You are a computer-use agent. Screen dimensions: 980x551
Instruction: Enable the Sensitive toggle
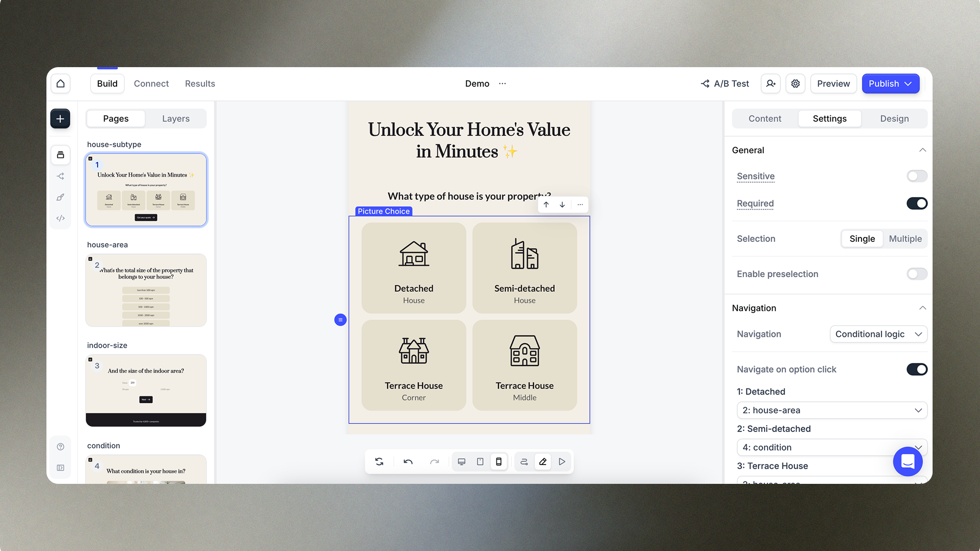(x=917, y=176)
